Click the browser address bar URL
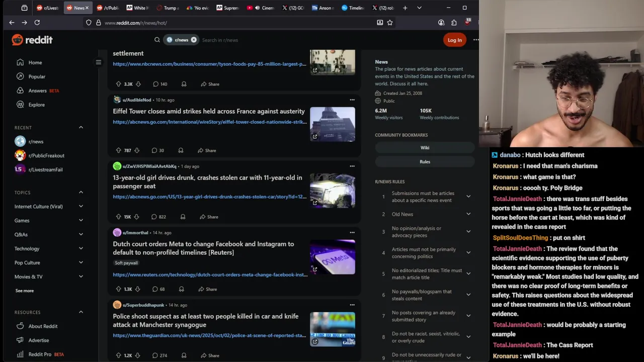This screenshot has height=362, width=644. 135,23
